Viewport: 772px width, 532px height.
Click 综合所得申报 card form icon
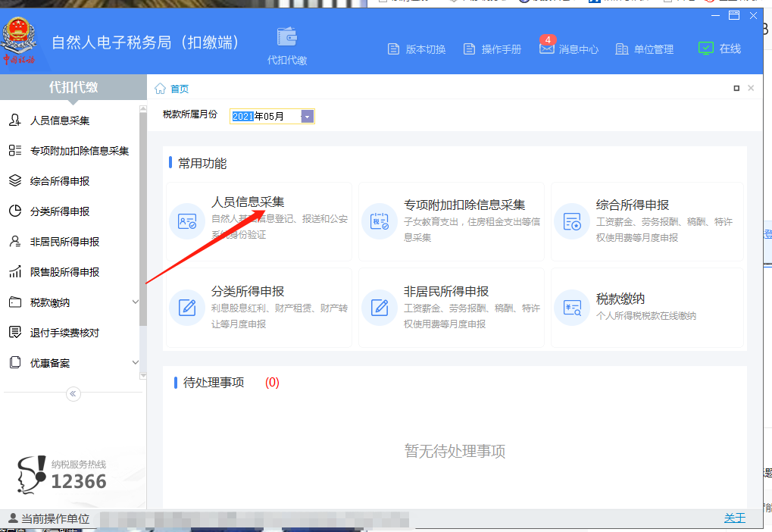click(x=572, y=221)
